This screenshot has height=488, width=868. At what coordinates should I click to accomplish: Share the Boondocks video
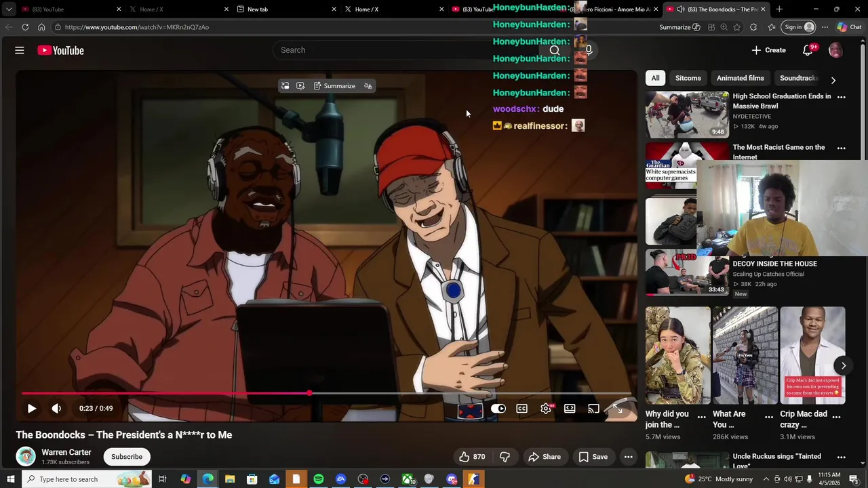coord(545,457)
